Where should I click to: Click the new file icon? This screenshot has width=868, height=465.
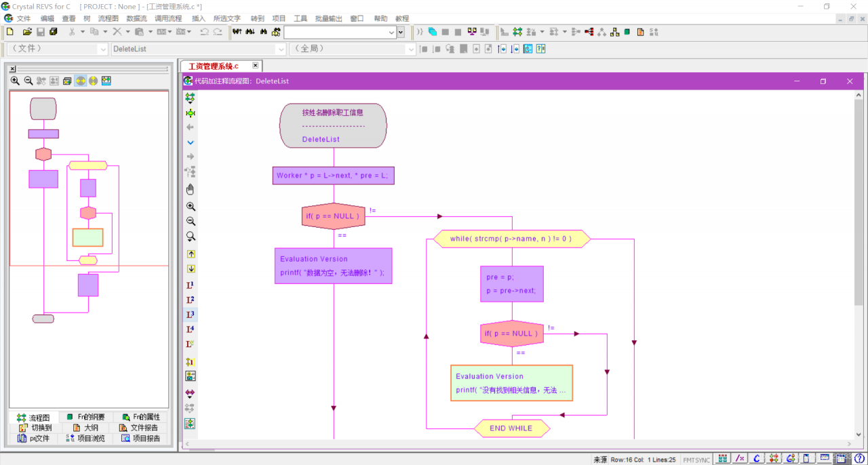(9, 32)
